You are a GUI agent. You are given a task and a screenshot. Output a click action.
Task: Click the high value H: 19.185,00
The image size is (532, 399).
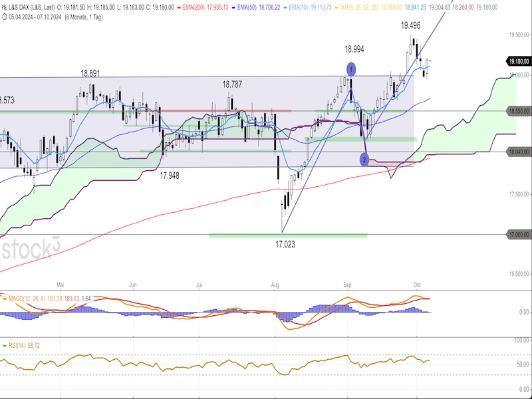tap(101, 7)
